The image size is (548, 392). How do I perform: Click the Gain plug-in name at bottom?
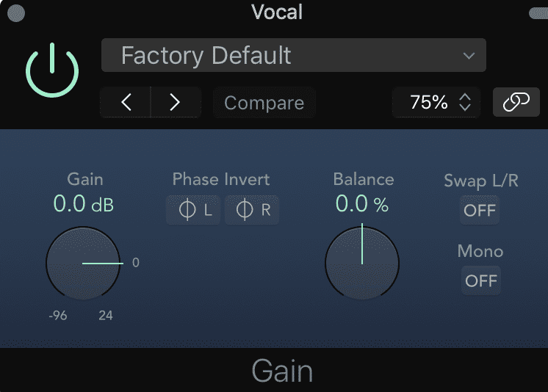[x=282, y=371]
